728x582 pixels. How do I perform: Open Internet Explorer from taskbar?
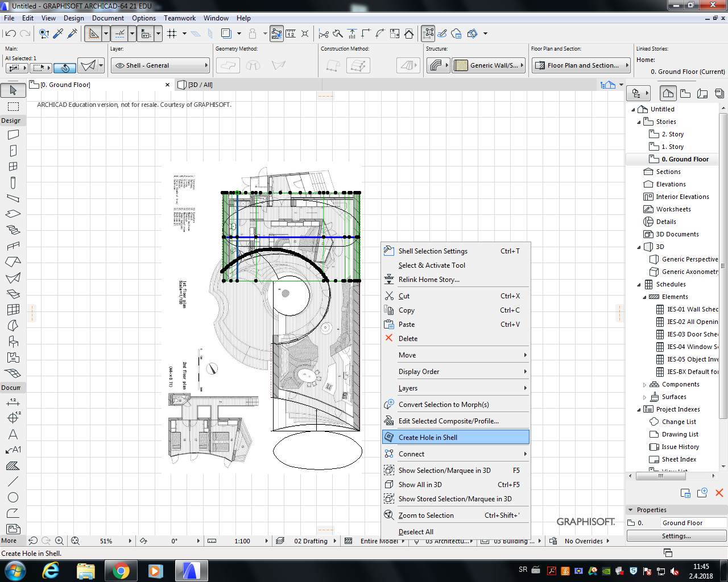(x=51, y=571)
